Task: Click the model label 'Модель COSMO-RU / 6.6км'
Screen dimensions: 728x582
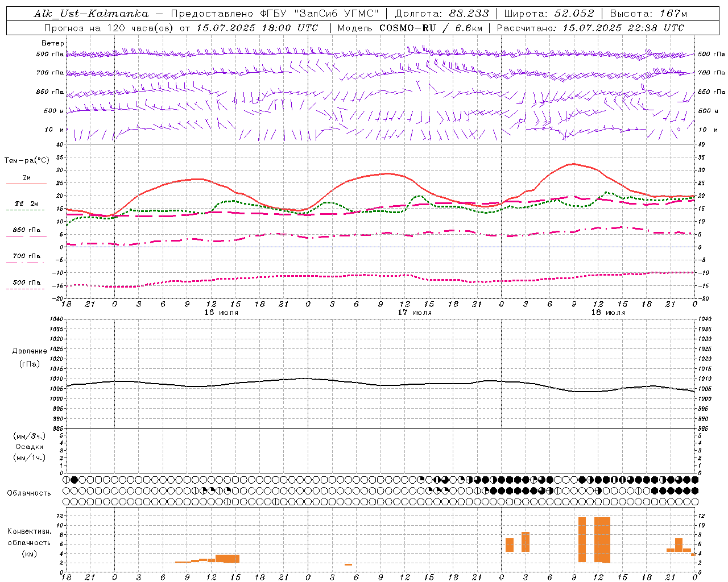Action: [410, 28]
